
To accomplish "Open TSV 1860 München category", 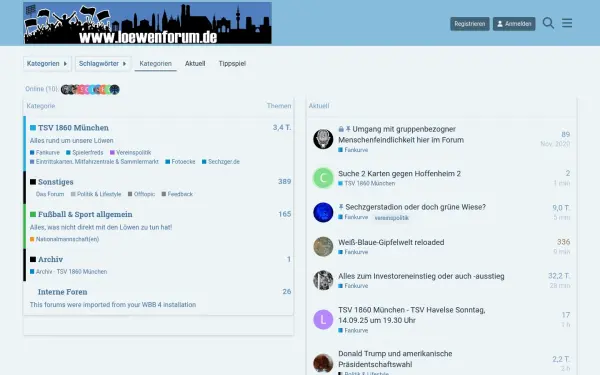I will [x=73, y=128].
